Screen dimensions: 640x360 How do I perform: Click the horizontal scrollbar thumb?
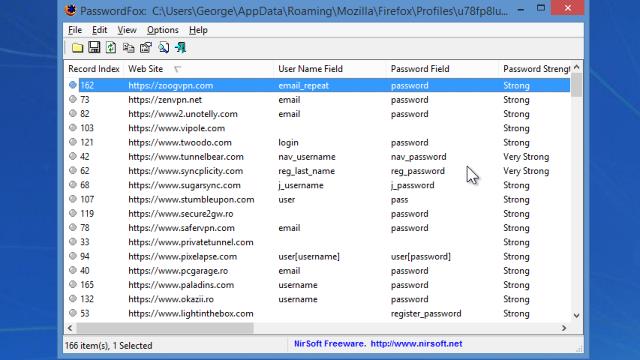point(164,328)
